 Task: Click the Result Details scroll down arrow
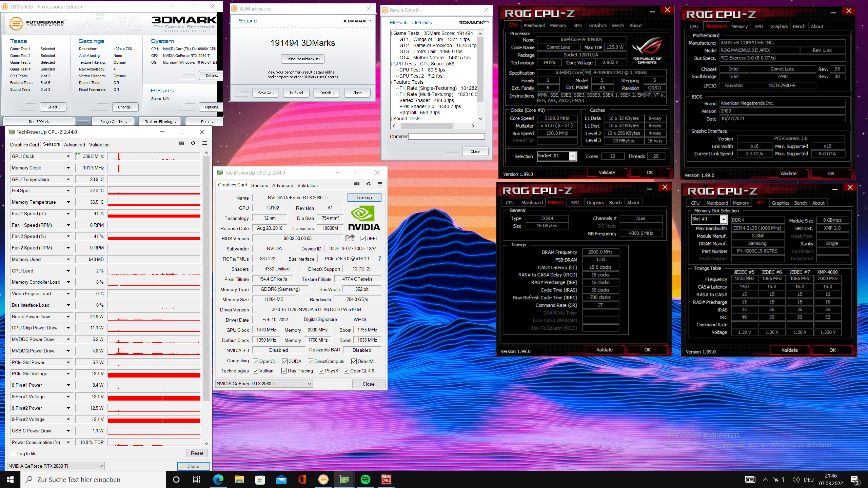[x=480, y=119]
